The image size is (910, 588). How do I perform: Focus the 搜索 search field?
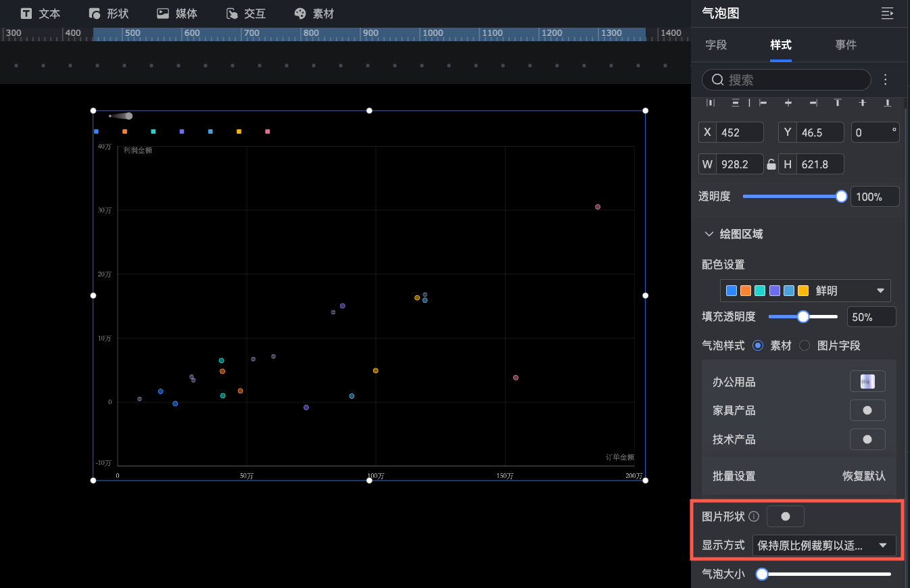[786, 80]
